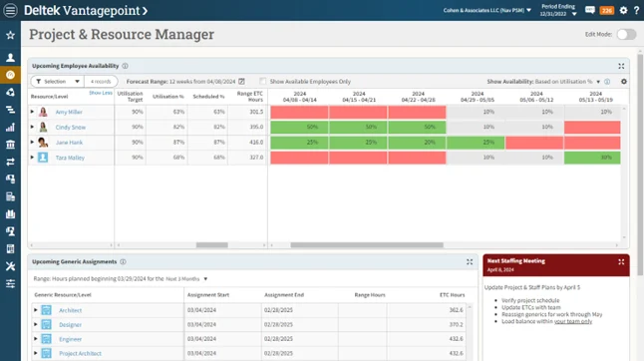Open the bar chart sidebar icon
The height and width of the screenshot is (361, 644).
pos(10,128)
